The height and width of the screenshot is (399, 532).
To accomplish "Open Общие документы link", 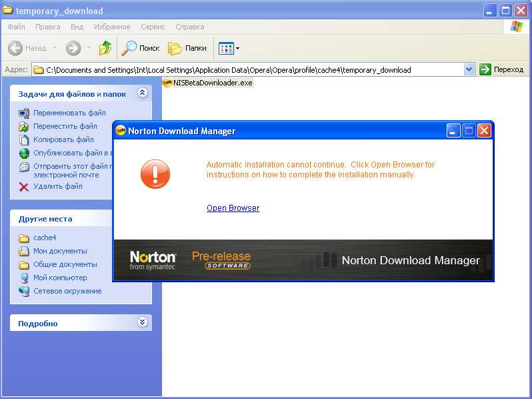I will tap(65, 264).
